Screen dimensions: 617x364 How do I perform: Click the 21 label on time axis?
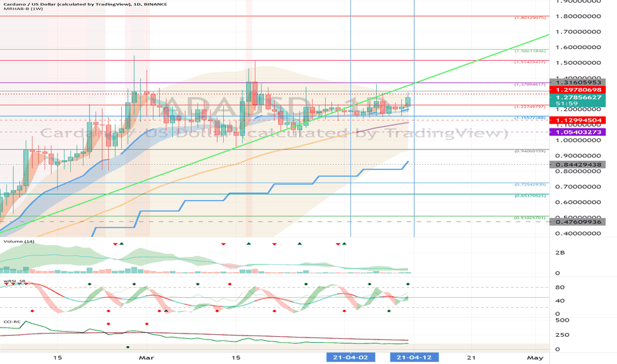[471, 357]
